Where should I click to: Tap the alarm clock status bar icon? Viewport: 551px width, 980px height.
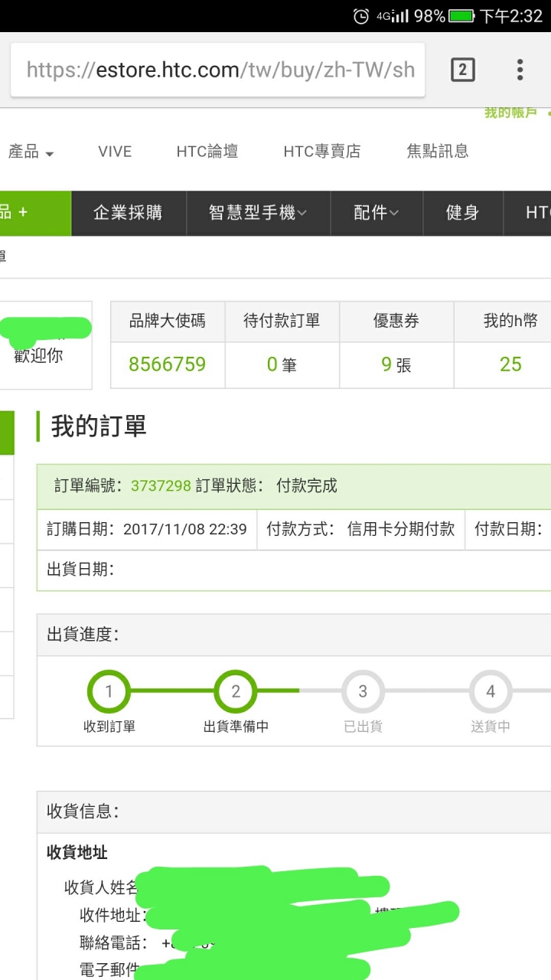pos(361,16)
